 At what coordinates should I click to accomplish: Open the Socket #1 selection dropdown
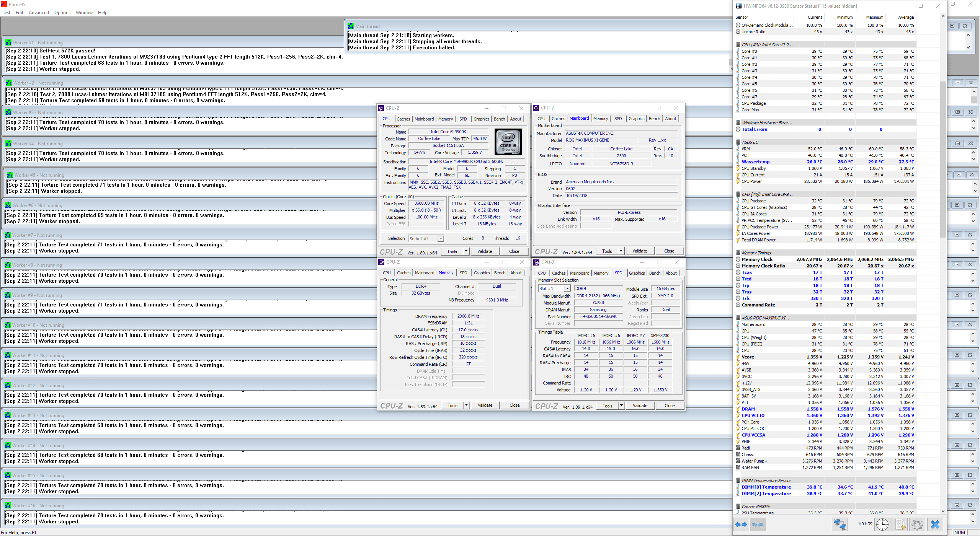pyautogui.click(x=426, y=239)
